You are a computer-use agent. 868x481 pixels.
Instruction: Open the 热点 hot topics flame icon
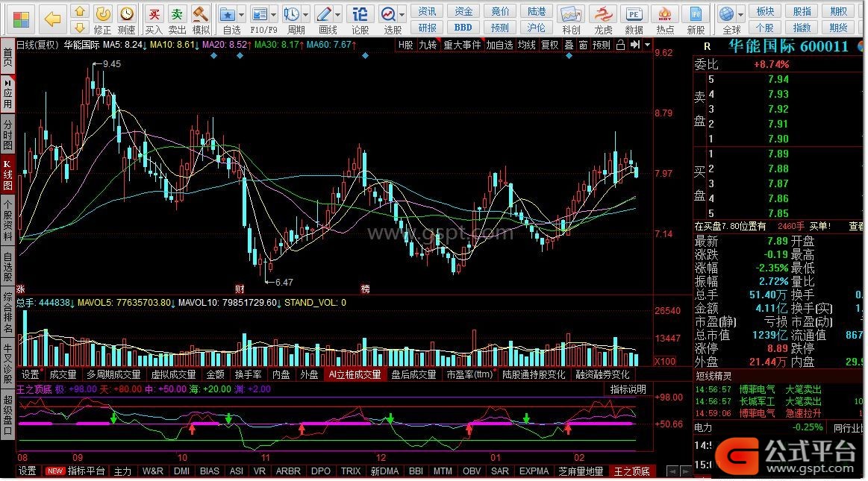[665, 14]
